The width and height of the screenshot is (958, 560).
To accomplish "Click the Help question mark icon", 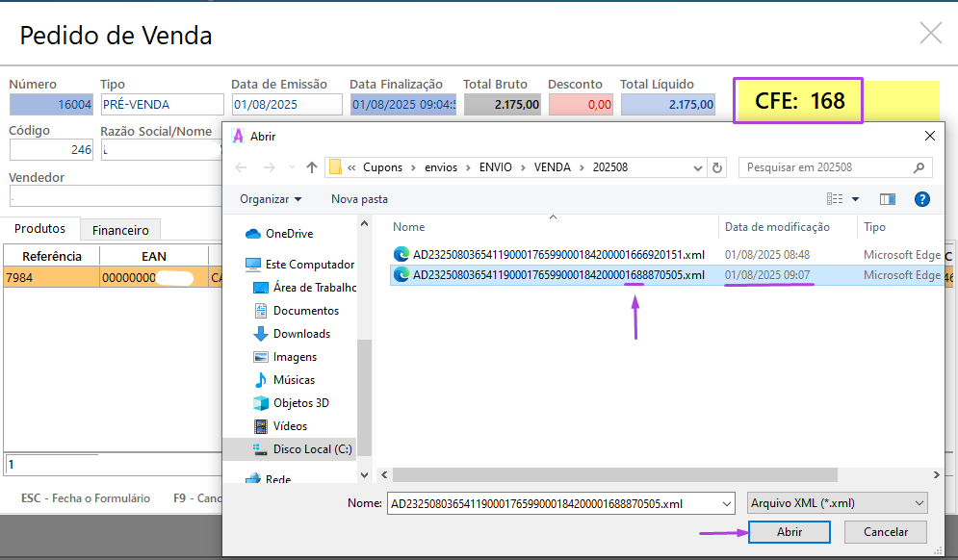I will point(921,199).
